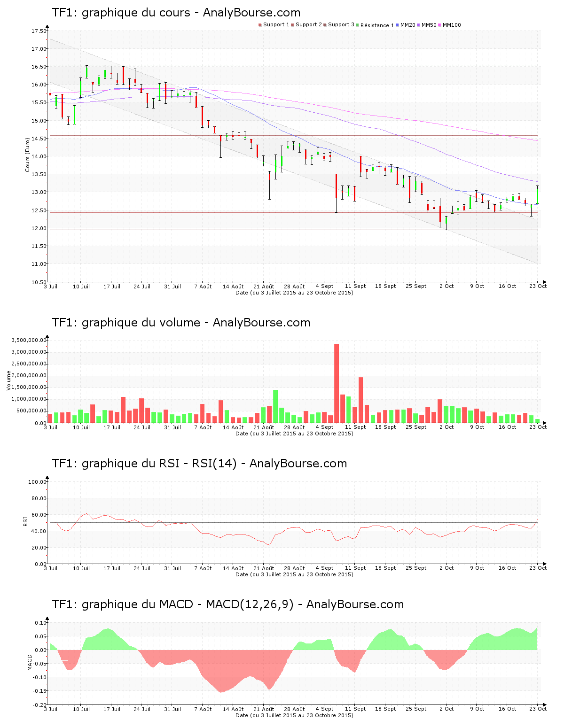564x728 pixels.
Task: Click the 100.00 value on the RSI axis
Action: [x=38, y=482]
